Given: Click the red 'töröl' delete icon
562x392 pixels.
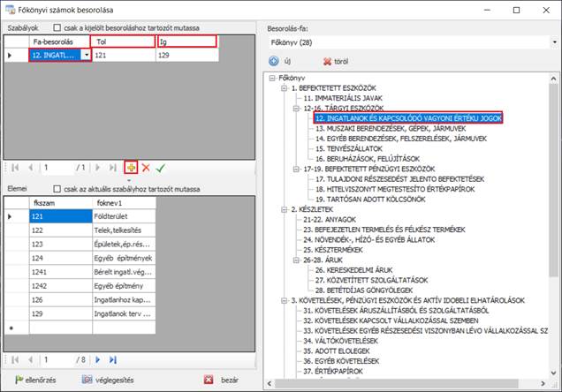Looking at the screenshot, I should pos(327,62).
